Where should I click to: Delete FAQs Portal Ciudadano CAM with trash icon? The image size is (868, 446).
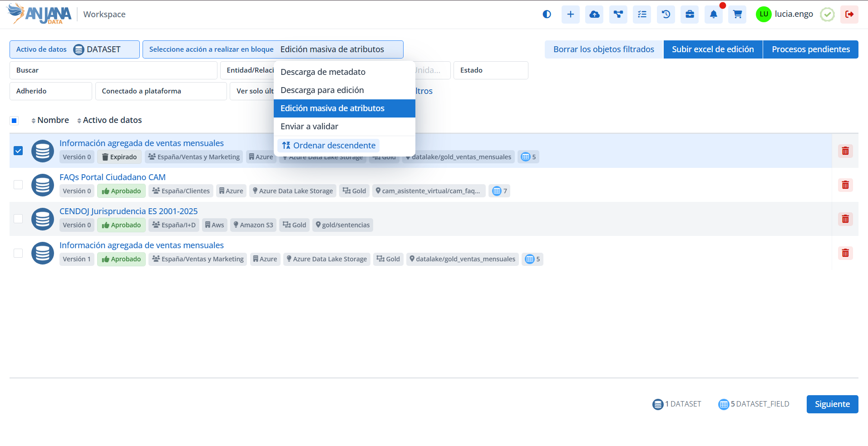(x=845, y=185)
